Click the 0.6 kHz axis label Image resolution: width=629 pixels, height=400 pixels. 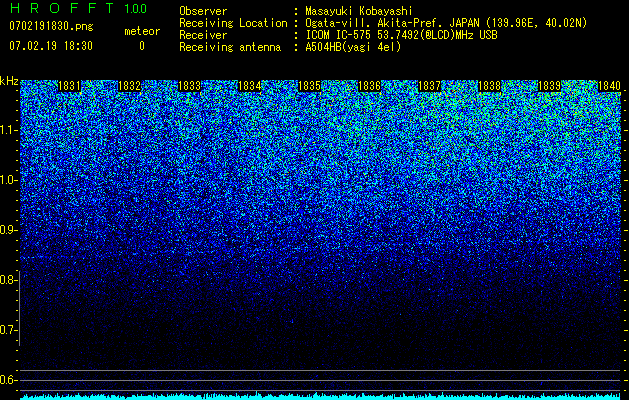coord(8,380)
